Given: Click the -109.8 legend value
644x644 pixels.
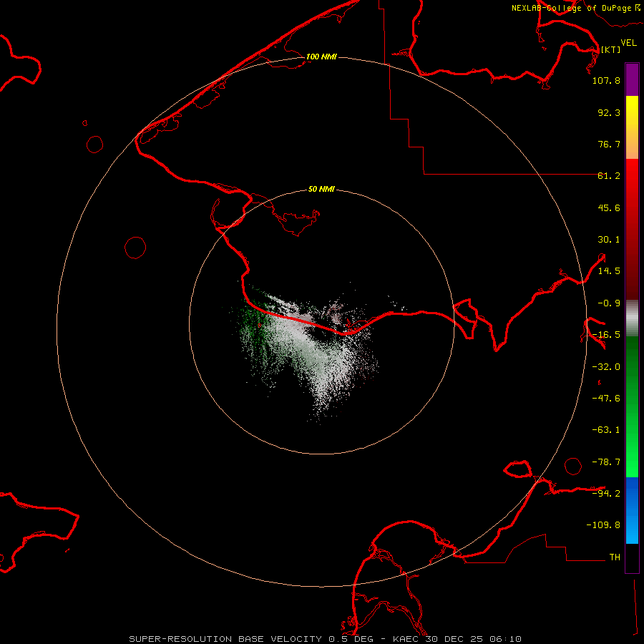Looking at the screenshot, I should pos(603,525).
